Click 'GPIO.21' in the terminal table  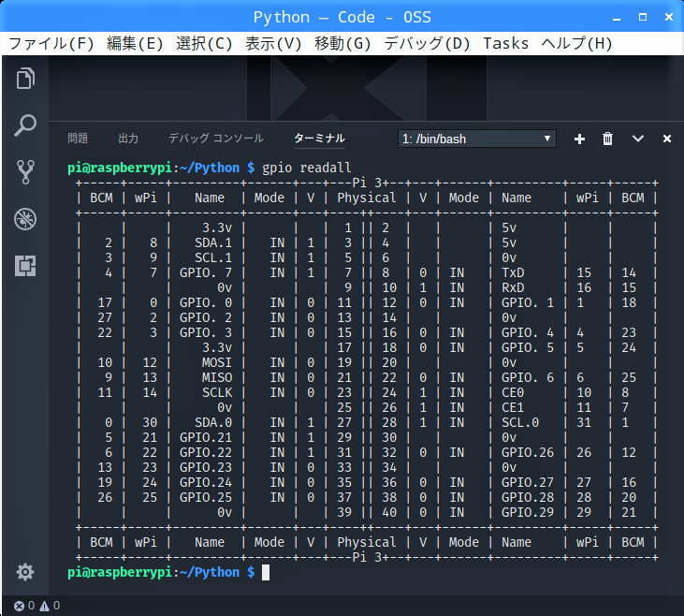(206, 437)
